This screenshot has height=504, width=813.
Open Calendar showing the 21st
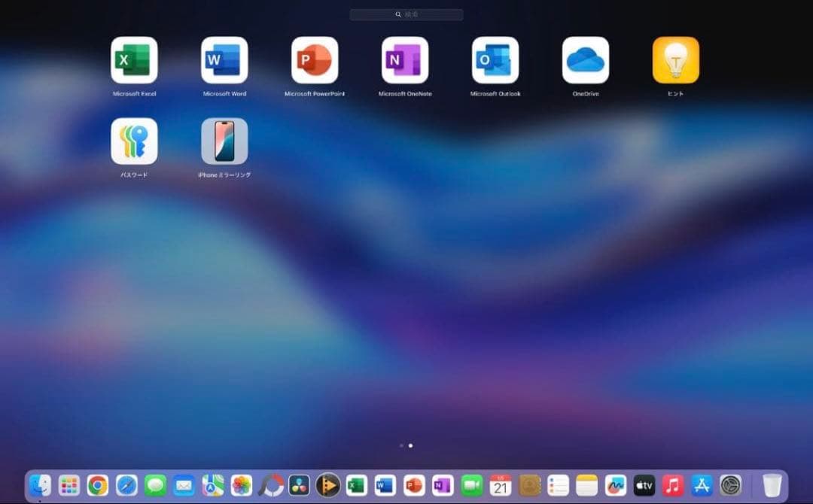[x=501, y=485]
